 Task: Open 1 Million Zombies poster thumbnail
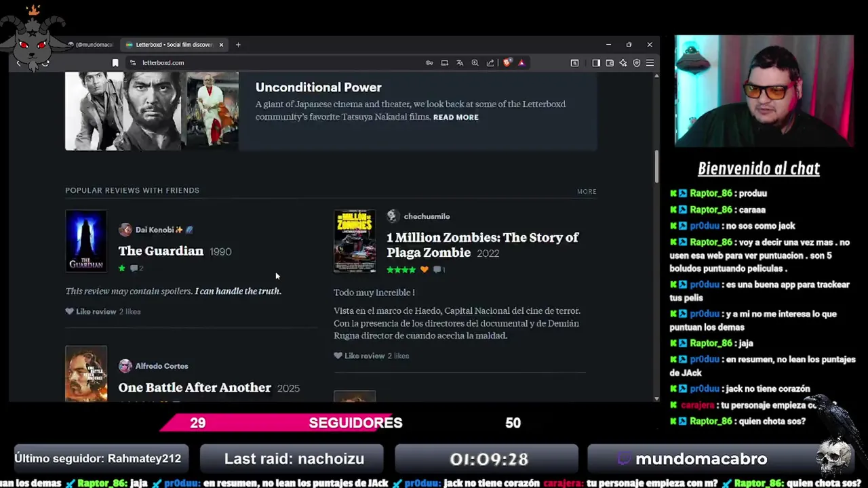[x=355, y=241]
